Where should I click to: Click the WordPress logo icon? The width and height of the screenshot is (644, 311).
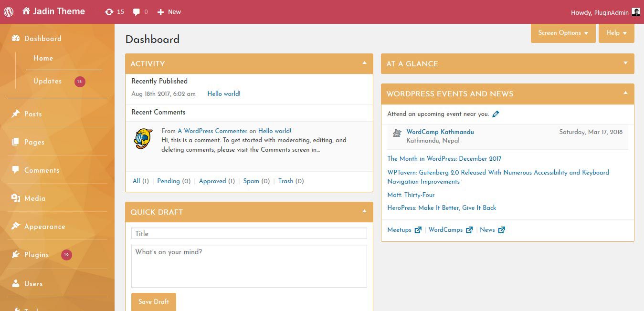pos(8,11)
